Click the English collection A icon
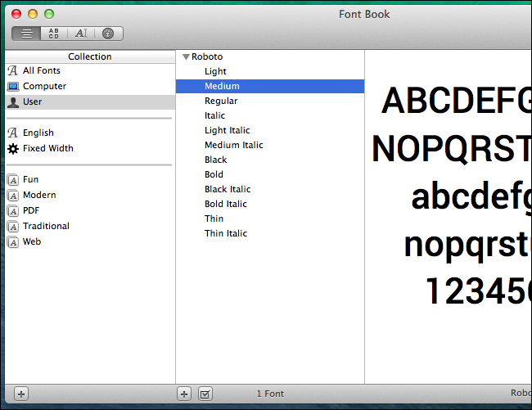Image resolution: width=532 pixels, height=410 pixels. click(x=13, y=133)
